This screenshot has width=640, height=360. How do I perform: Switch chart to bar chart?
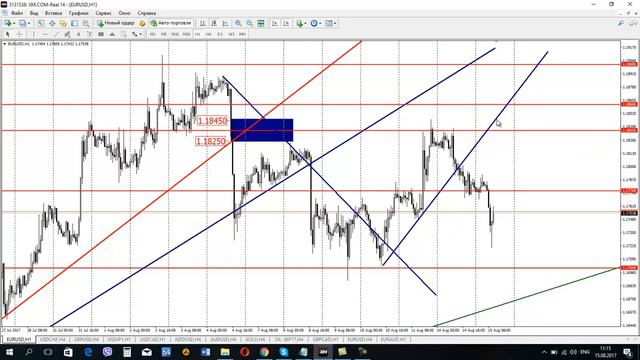pos(202,23)
